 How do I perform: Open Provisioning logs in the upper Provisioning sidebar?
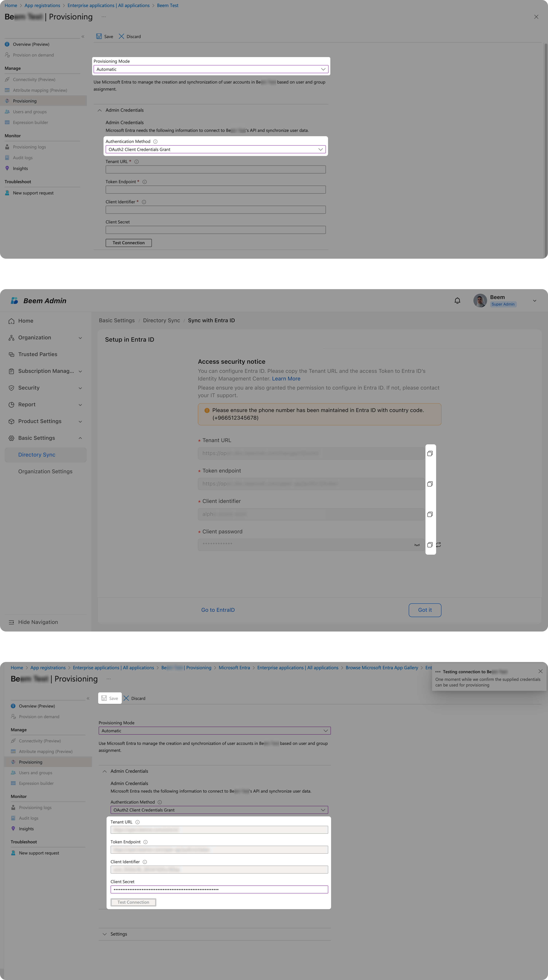pyautogui.click(x=29, y=147)
